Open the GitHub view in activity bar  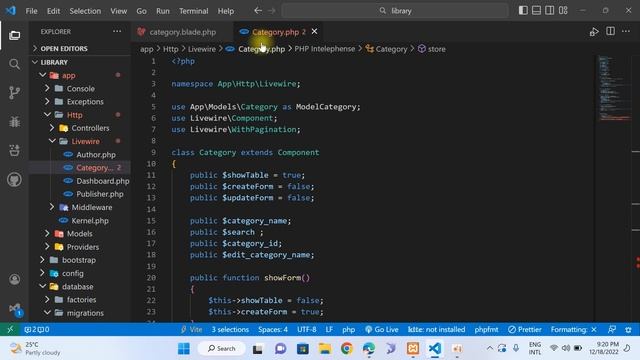(x=14, y=180)
